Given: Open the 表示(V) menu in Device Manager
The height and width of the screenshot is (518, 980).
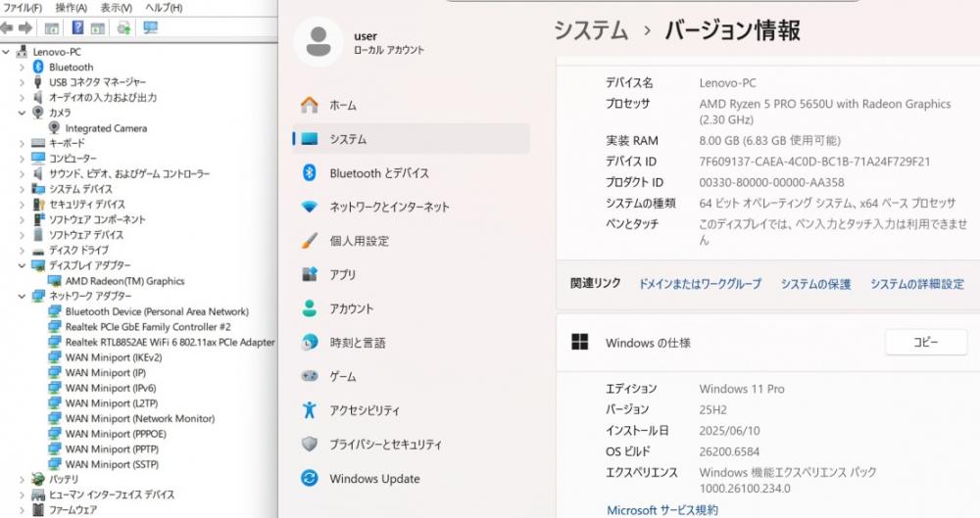Looking at the screenshot, I should [117, 8].
